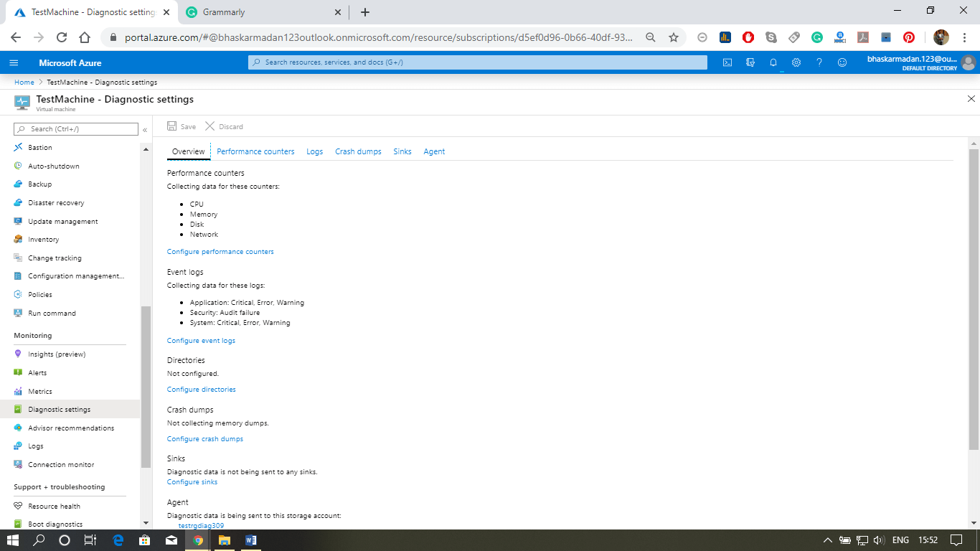980x551 pixels.
Task: Open the Azure portal hamburger menu
Action: pyautogui.click(x=14, y=63)
